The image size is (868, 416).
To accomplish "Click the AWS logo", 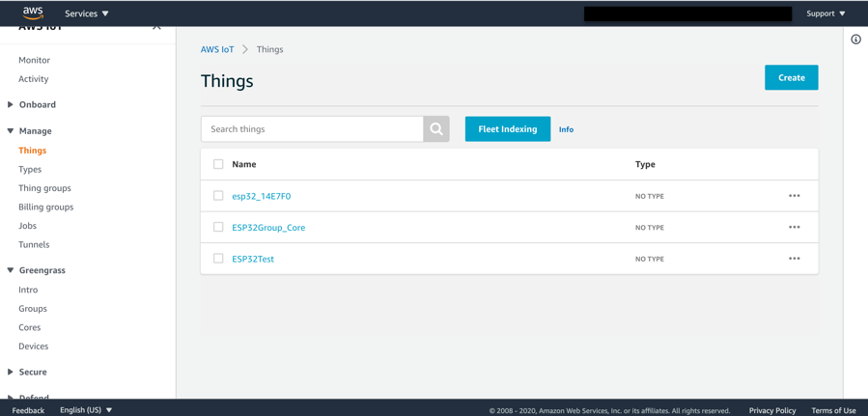I will pos(33,13).
